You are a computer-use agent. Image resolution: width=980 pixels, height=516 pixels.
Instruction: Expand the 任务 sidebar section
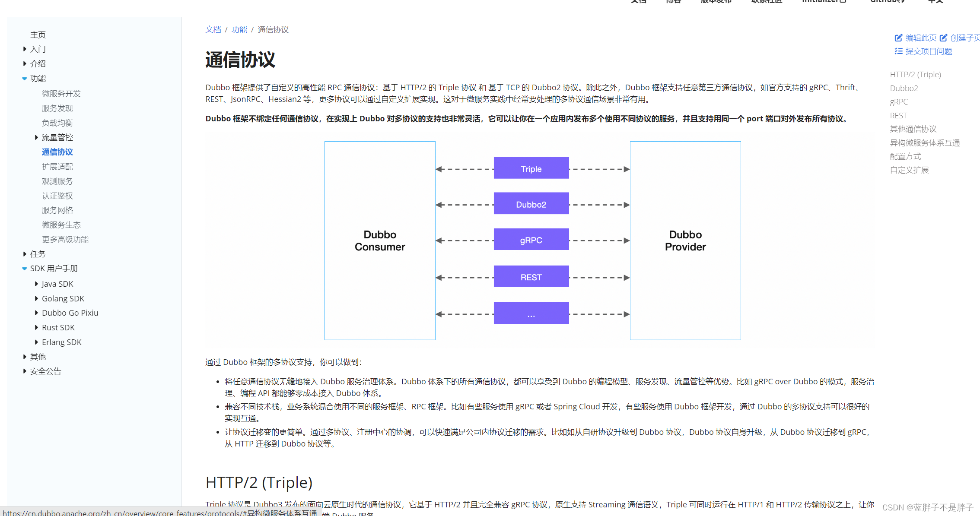pyautogui.click(x=25, y=254)
